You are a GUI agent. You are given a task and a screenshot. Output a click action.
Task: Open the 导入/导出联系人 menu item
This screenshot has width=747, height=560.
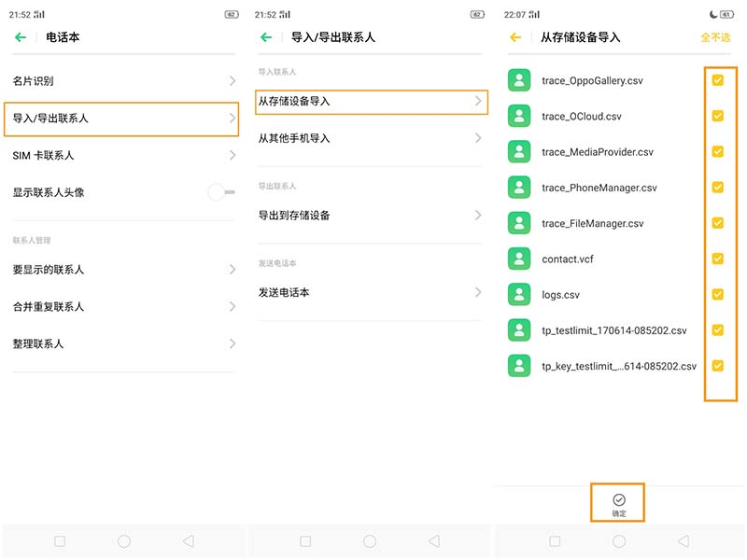coord(126,119)
